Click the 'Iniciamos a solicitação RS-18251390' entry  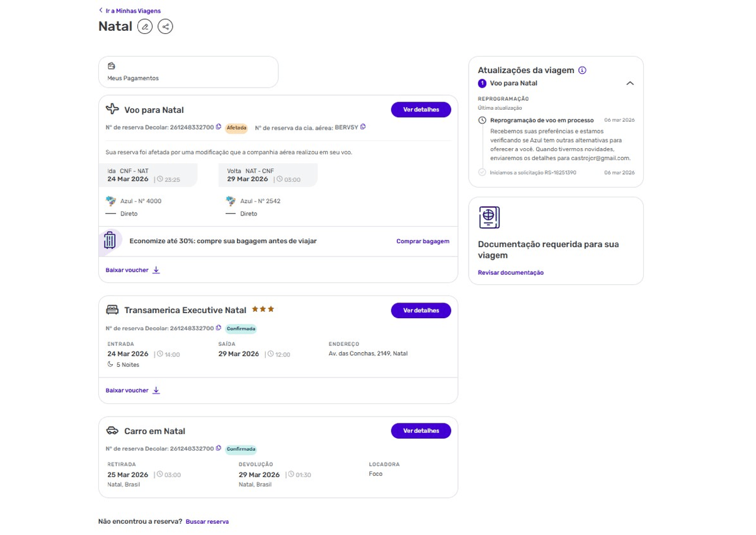click(533, 172)
